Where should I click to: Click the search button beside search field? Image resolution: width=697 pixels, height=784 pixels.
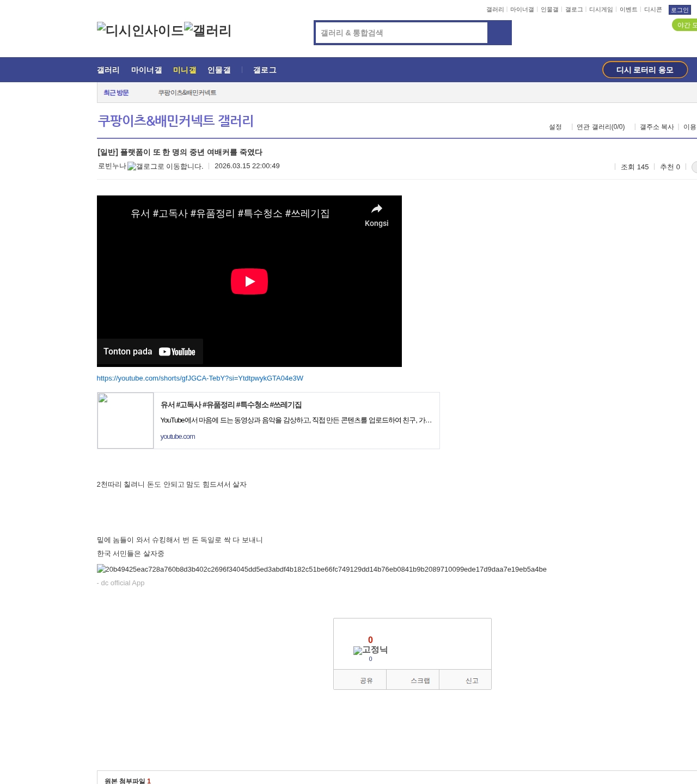click(x=499, y=33)
